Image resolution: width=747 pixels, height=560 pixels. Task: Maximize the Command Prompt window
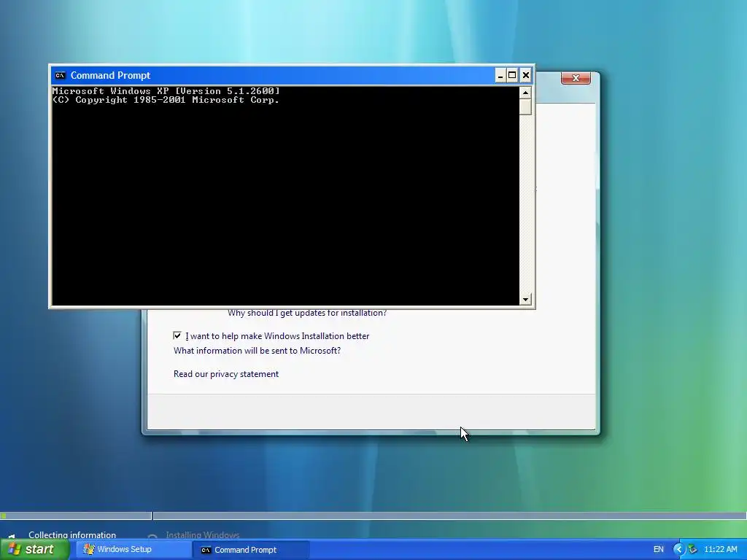[x=512, y=75]
